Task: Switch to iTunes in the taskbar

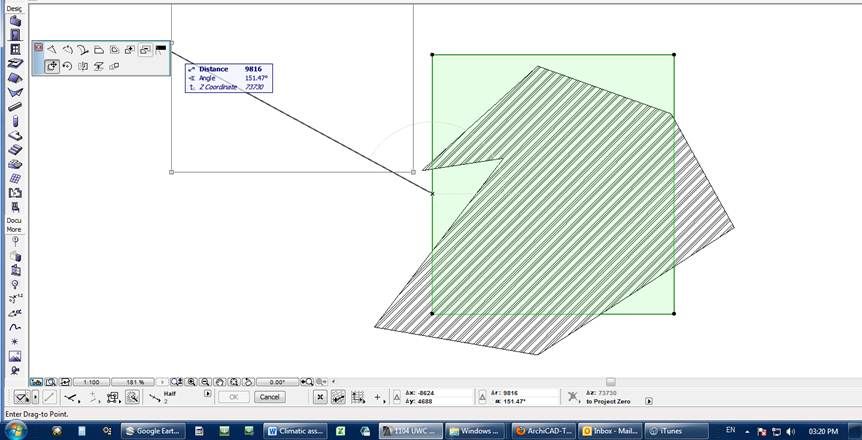Action: [x=676, y=431]
